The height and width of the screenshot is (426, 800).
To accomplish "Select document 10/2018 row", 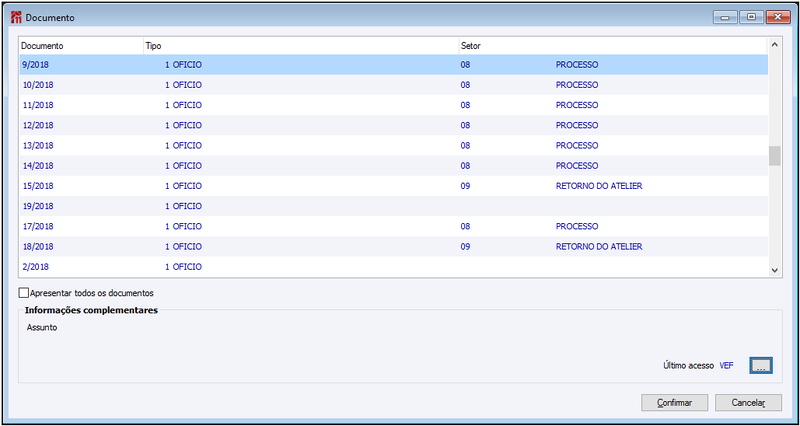I will pos(393,85).
